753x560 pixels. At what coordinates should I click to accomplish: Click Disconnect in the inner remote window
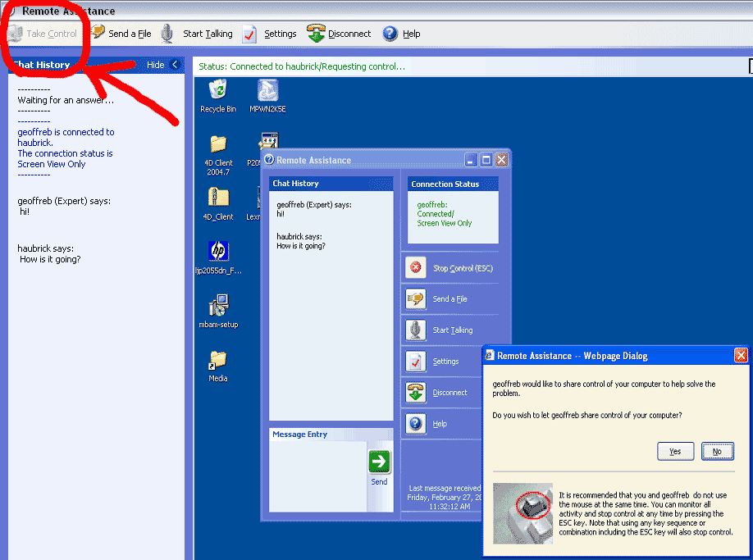click(450, 393)
